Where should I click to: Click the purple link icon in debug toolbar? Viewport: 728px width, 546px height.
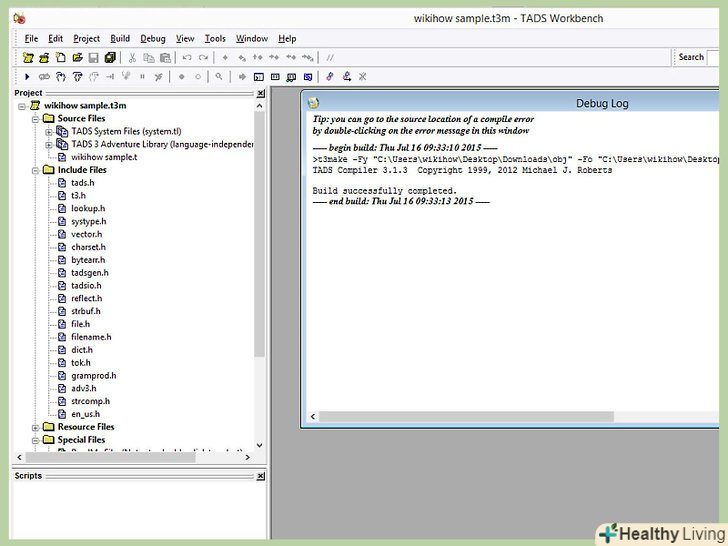click(330, 77)
